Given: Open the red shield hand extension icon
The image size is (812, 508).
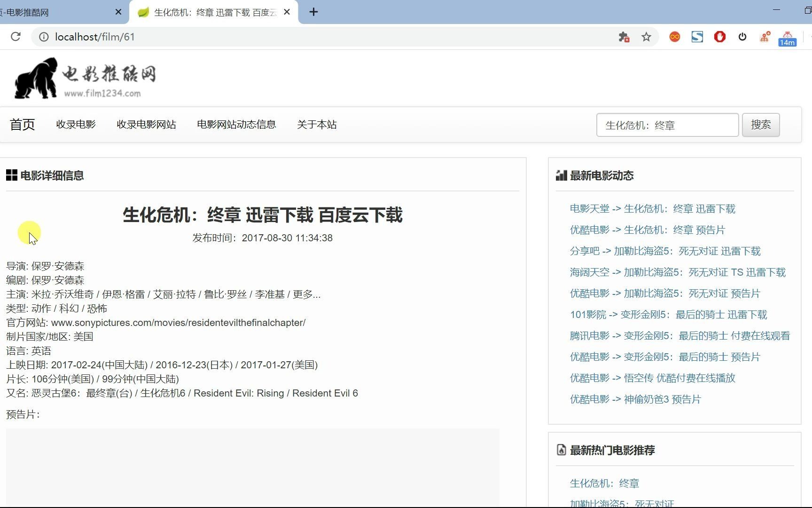Looking at the screenshot, I should (x=720, y=37).
